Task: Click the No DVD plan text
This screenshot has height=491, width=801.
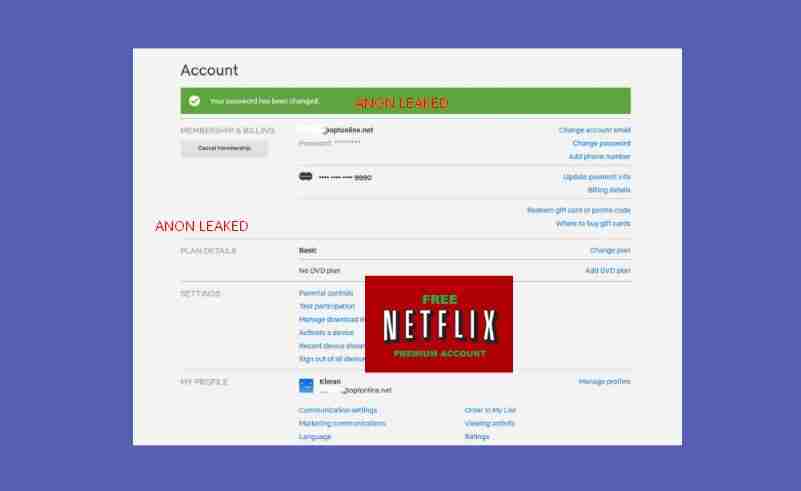Action: 319,270
